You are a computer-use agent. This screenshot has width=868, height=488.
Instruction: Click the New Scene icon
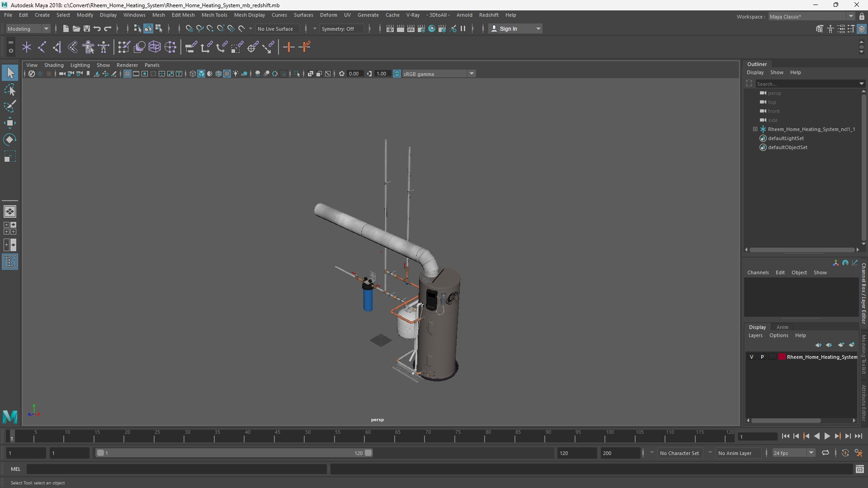pyautogui.click(x=66, y=29)
